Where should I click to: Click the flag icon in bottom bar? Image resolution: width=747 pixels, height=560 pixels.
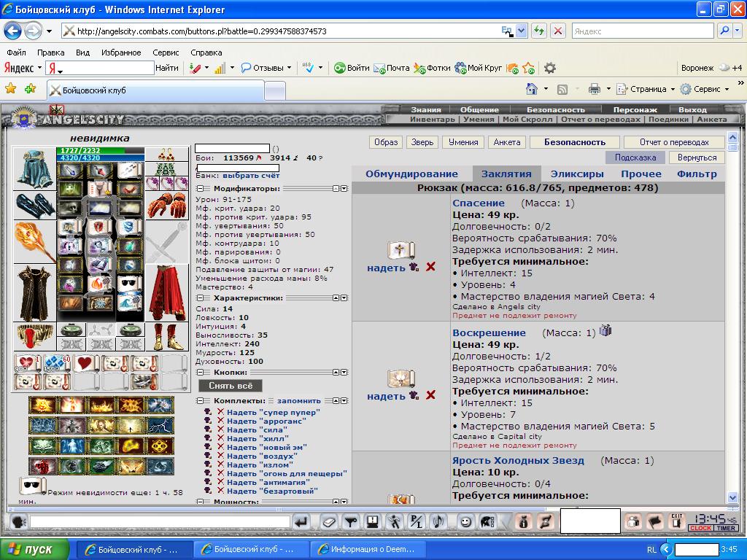point(655,522)
